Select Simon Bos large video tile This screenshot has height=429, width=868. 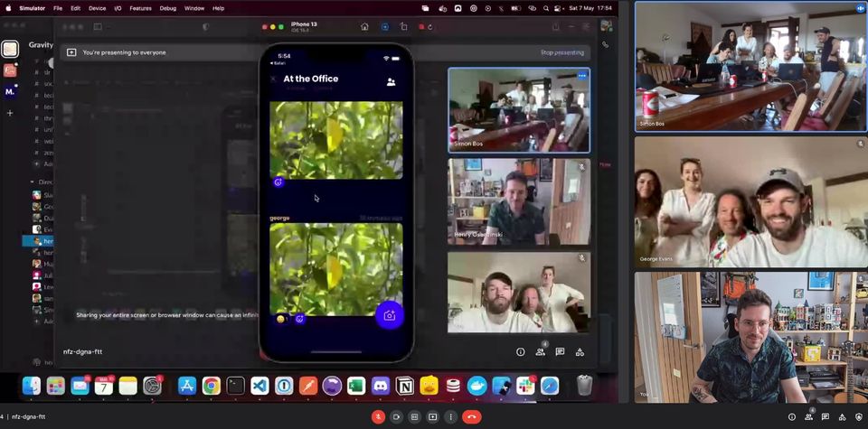(x=751, y=66)
